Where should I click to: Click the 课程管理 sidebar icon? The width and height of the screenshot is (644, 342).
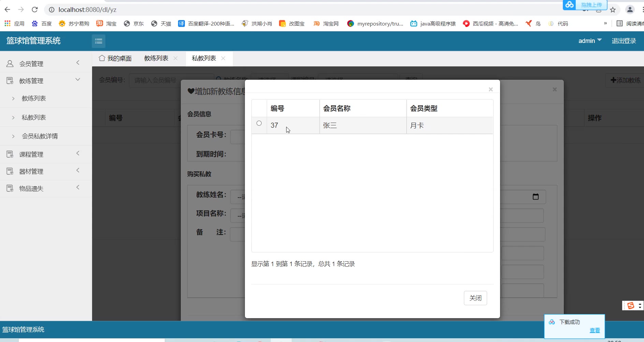[10, 154]
